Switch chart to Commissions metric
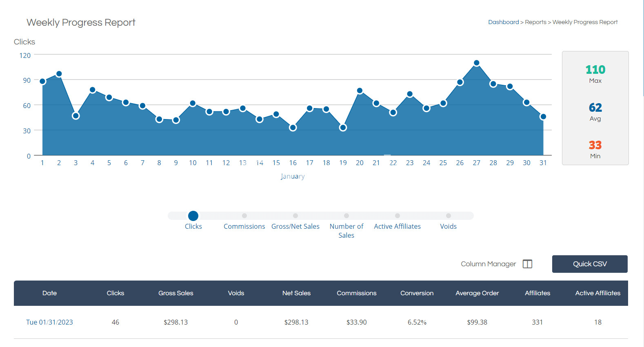The image size is (644, 347). (x=244, y=216)
